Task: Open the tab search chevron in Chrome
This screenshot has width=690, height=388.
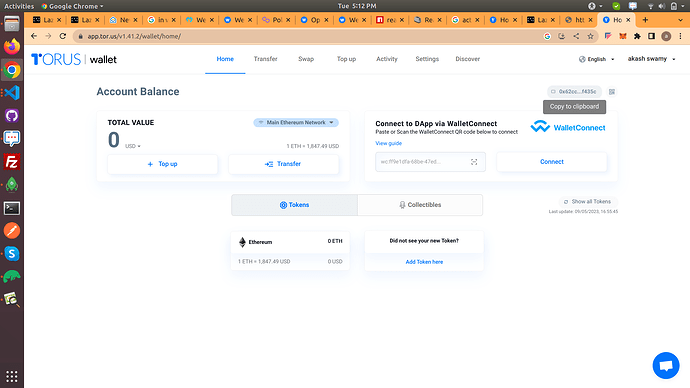Action: pos(680,20)
